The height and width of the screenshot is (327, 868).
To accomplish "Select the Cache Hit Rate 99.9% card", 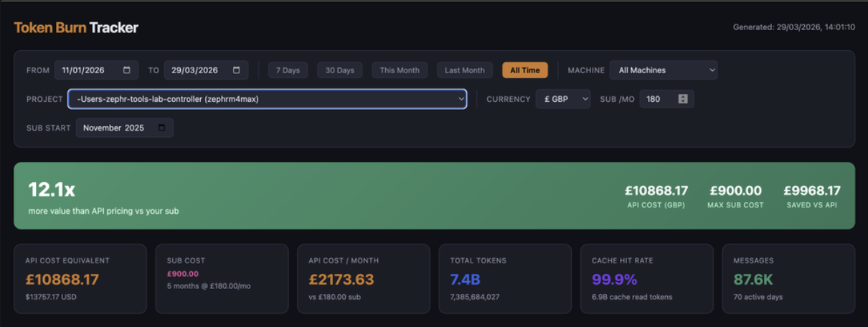I will click(x=646, y=279).
